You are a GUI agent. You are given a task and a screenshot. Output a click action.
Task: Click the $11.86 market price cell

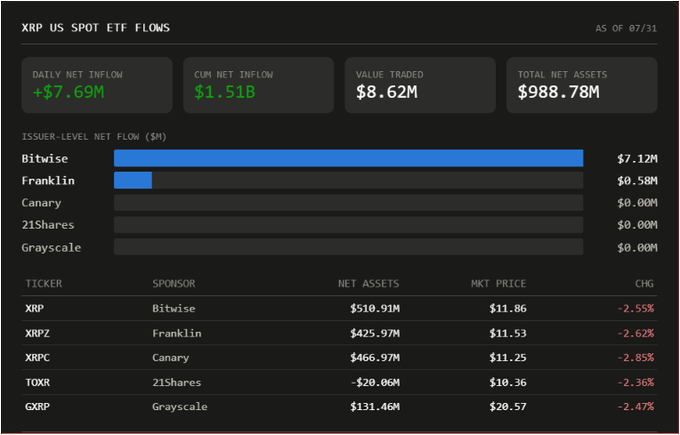(508, 308)
